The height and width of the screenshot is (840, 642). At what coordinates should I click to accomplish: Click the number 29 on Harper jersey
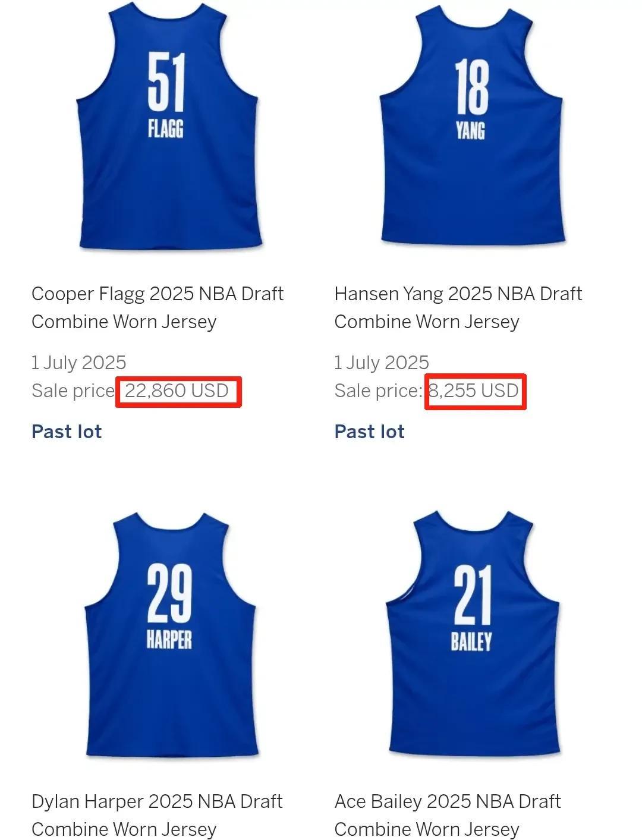[169, 593]
